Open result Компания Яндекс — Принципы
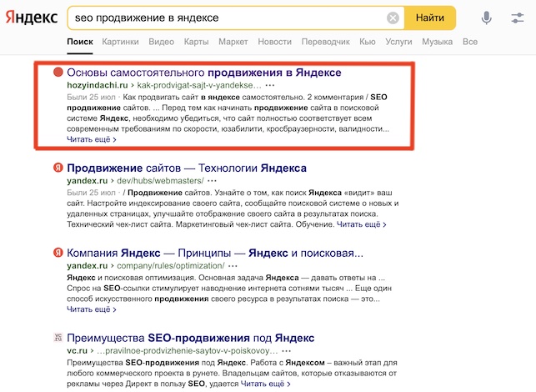Viewport: 536px width, 392px height. 215,253
